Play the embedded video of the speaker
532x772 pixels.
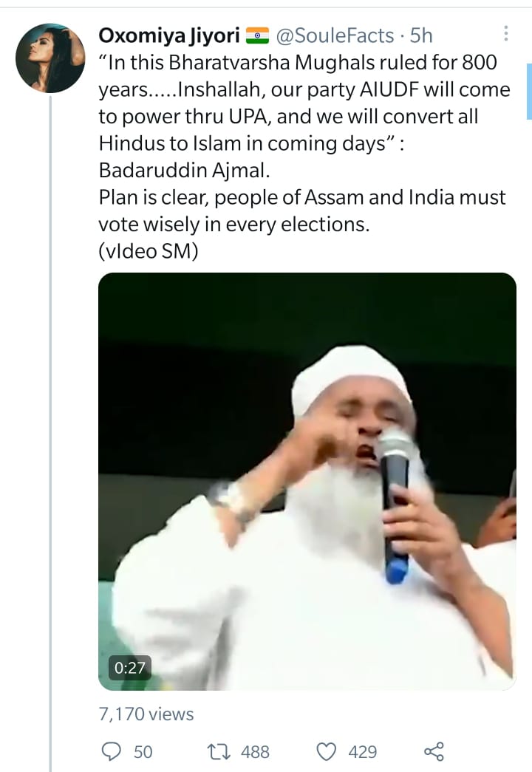coord(307,481)
